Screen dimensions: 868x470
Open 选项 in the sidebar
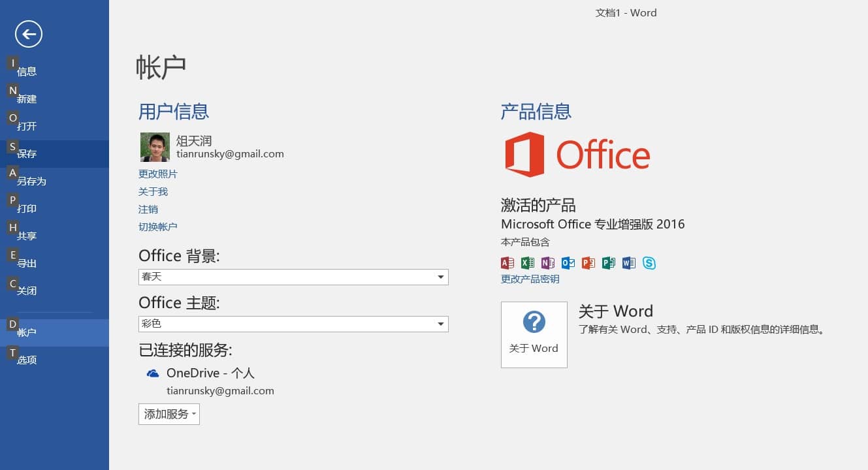54,360
